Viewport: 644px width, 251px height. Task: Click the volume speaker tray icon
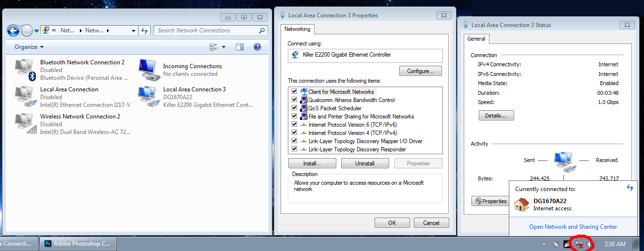tap(589, 244)
